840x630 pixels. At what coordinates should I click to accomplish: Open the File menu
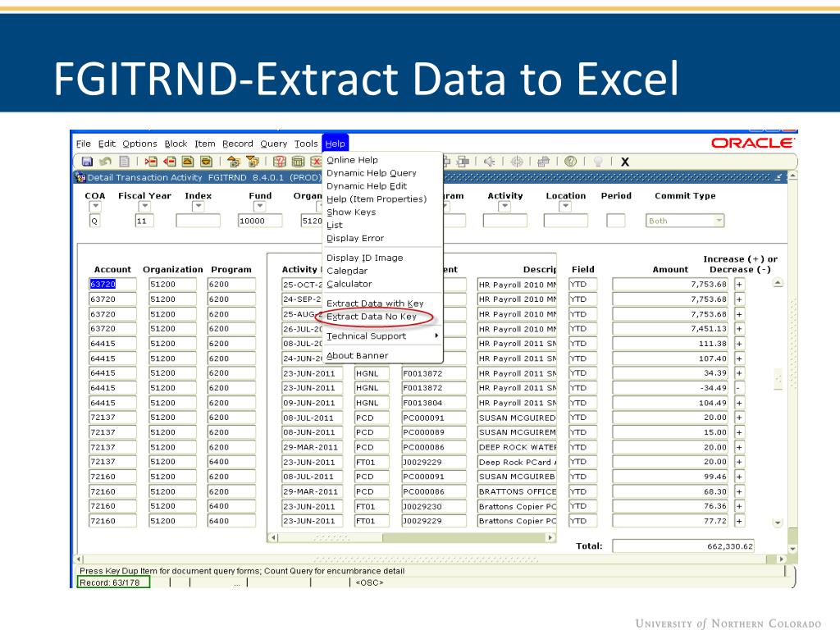(83, 144)
